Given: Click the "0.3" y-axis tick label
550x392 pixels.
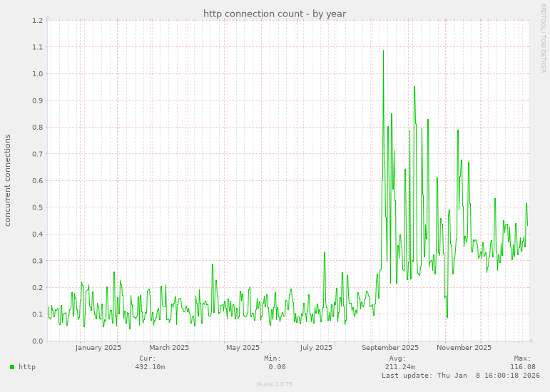Looking at the screenshot, I should point(38,261).
